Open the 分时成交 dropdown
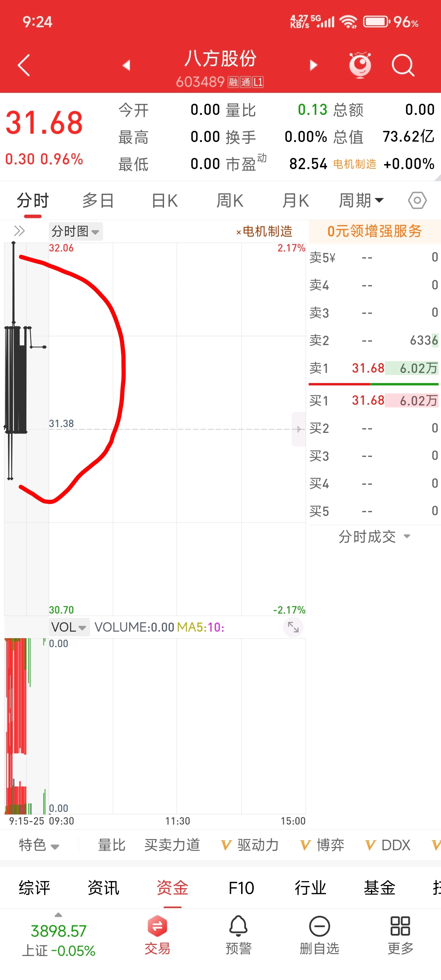The height and width of the screenshot is (980, 441). pos(374,536)
